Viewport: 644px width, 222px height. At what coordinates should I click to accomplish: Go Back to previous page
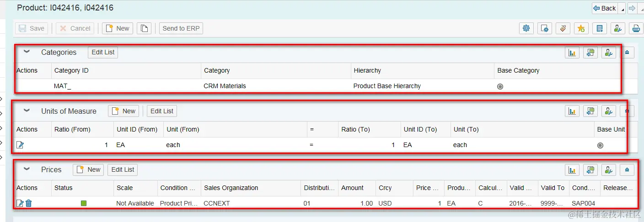click(605, 8)
